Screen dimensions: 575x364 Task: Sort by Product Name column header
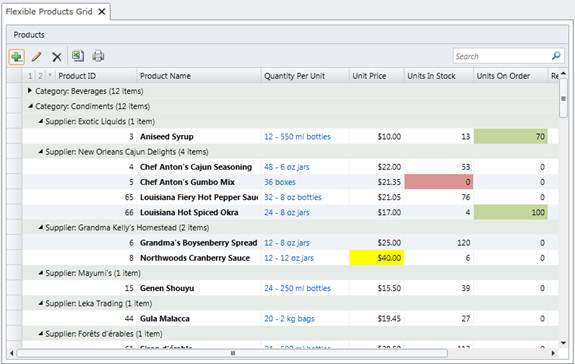pyautogui.click(x=199, y=76)
